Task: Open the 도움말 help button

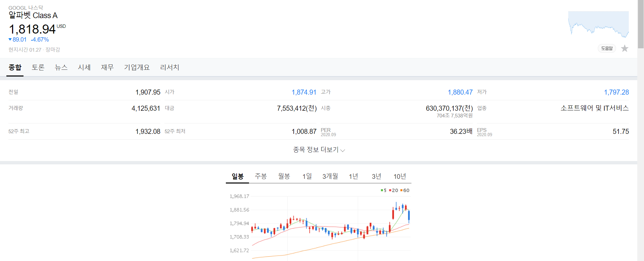Action: (607, 48)
